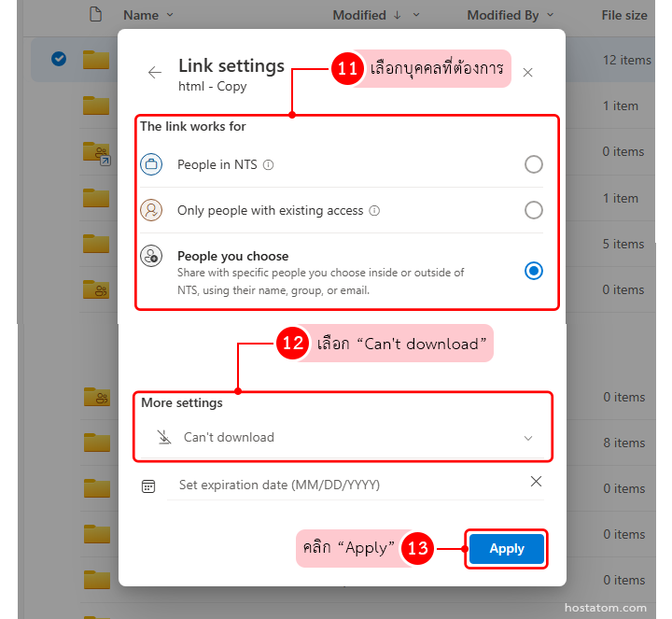Click the existing access person icon
Viewport: 672px width, 619px height.
pos(151,210)
